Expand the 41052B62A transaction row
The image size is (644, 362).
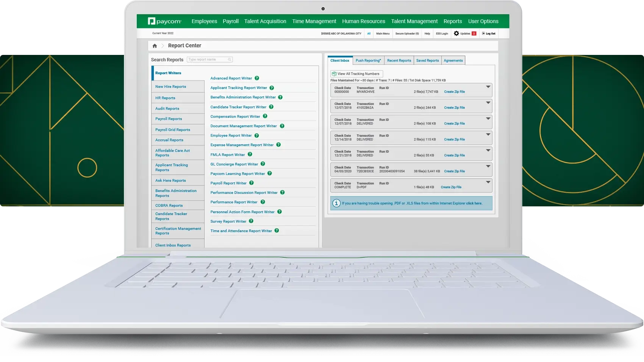(488, 103)
